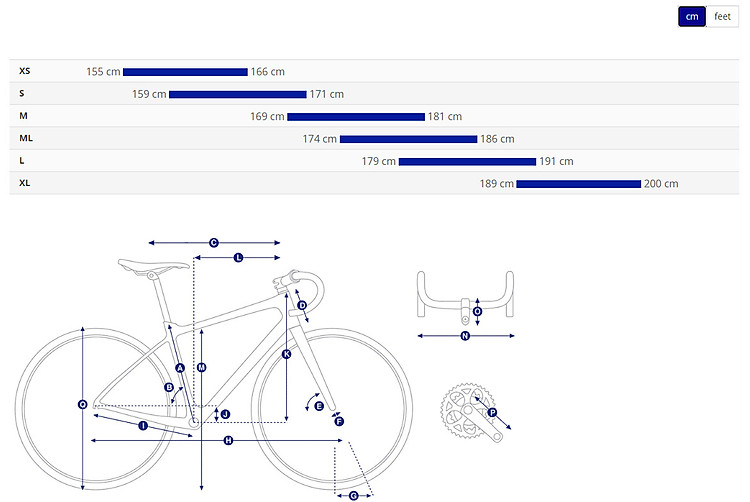Viewport: 750px width, 502px height.
Task: Click the G trail marker below front wheel
Action: tap(353, 496)
